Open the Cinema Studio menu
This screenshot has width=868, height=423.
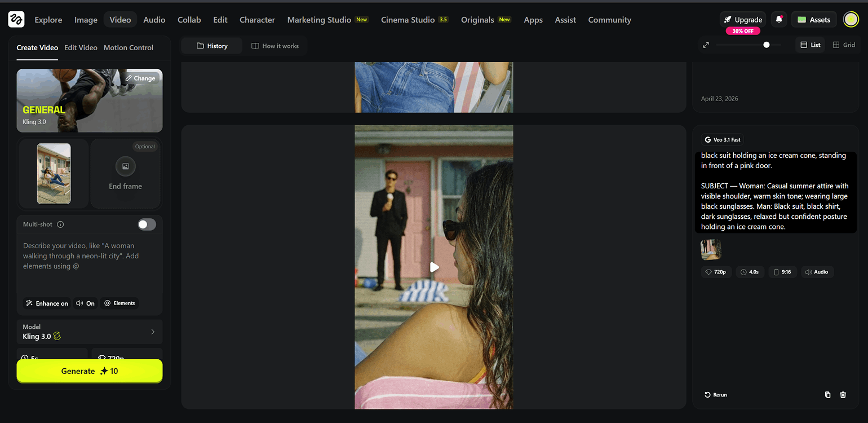(x=414, y=20)
